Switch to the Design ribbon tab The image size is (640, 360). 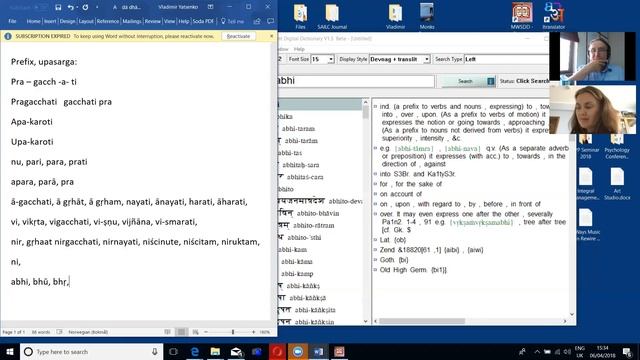[x=67, y=21]
